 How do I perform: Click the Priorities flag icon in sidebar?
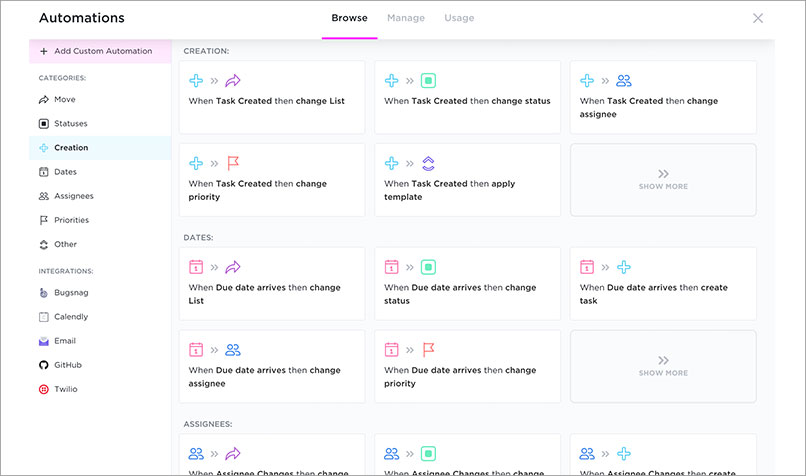44,220
